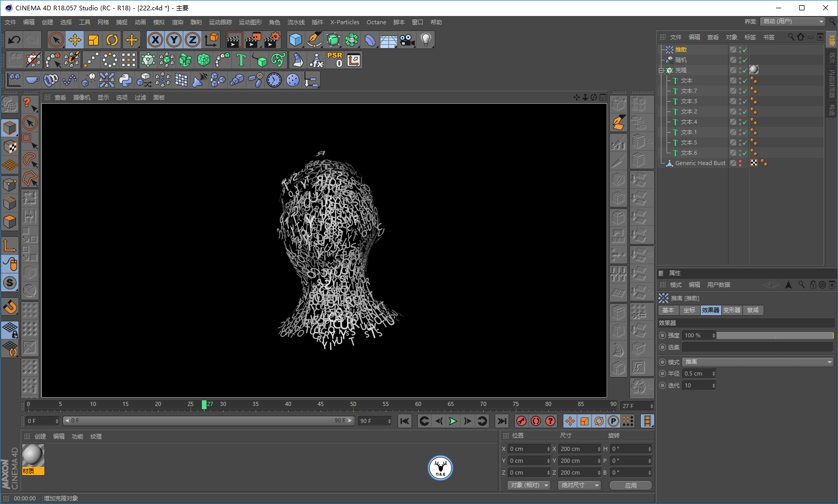Click the Undo arrow icon

coord(14,40)
